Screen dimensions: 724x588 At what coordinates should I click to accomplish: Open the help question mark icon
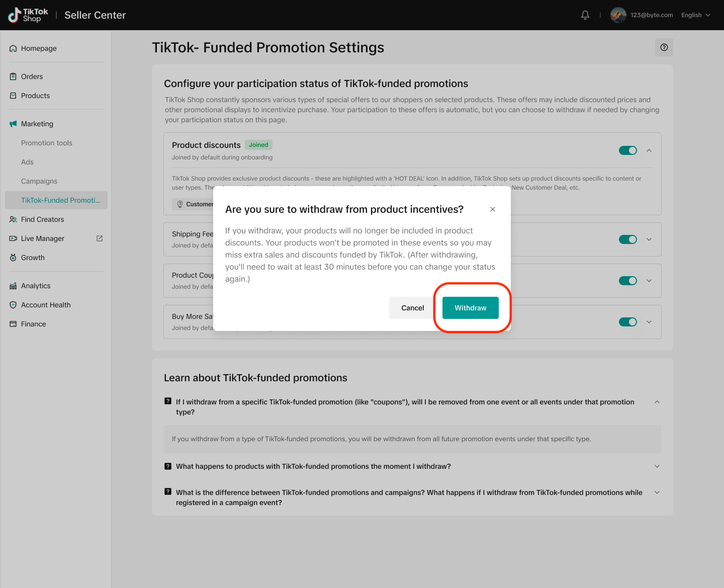tap(664, 47)
